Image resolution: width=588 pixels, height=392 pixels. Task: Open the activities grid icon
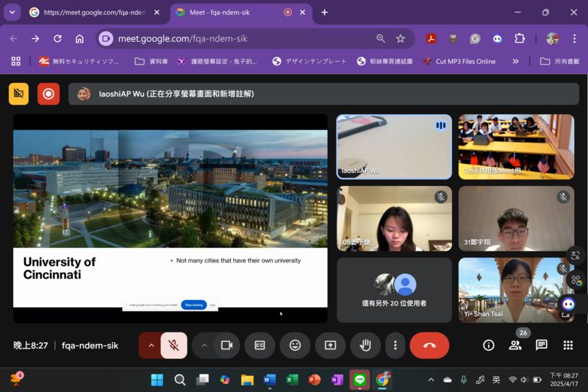[568, 345]
